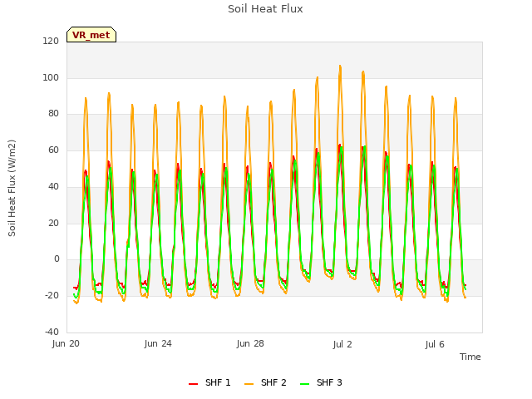Click the orange SHF 2 legend swatch

click(x=249, y=384)
